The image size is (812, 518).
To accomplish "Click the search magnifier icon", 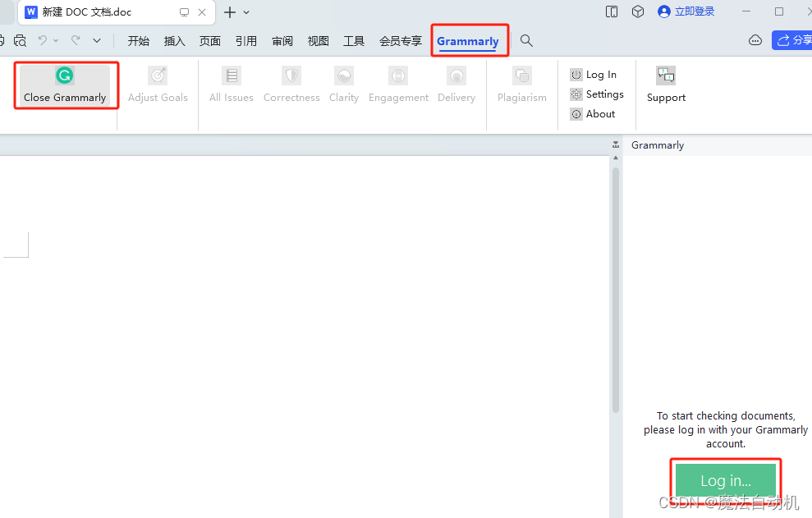I will point(526,40).
